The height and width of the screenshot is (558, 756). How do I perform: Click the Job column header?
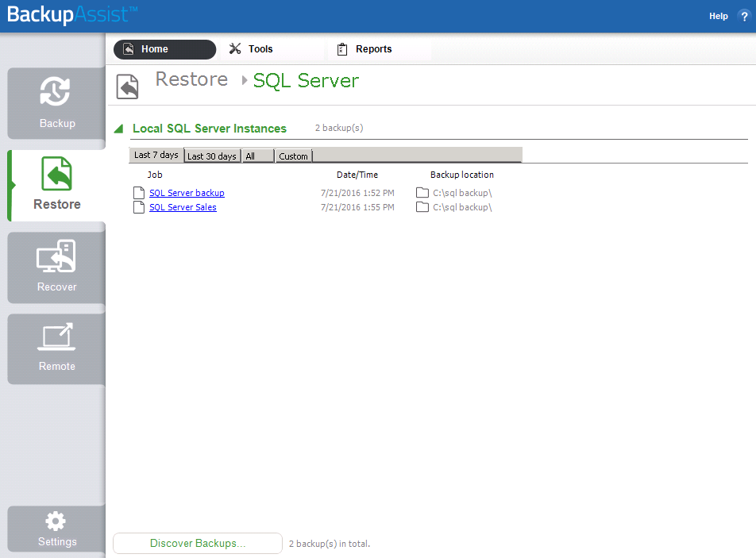pyautogui.click(x=155, y=175)
